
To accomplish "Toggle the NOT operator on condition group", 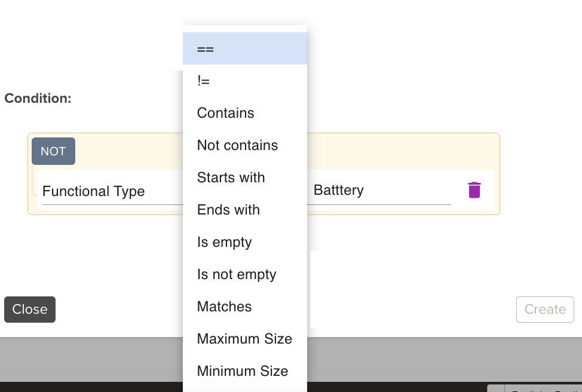I will [x=53, y=151].
